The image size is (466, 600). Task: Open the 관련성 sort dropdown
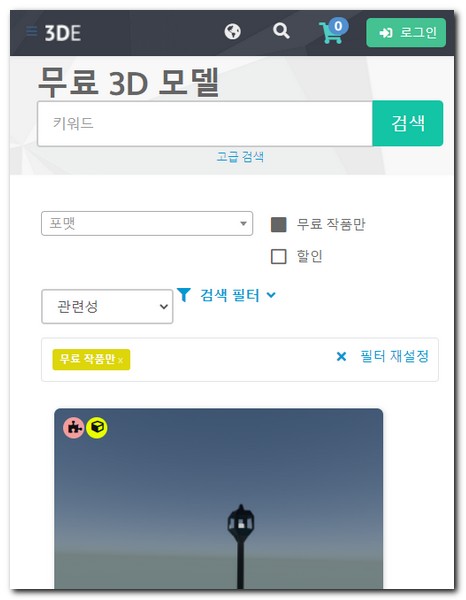click(107, 307)
